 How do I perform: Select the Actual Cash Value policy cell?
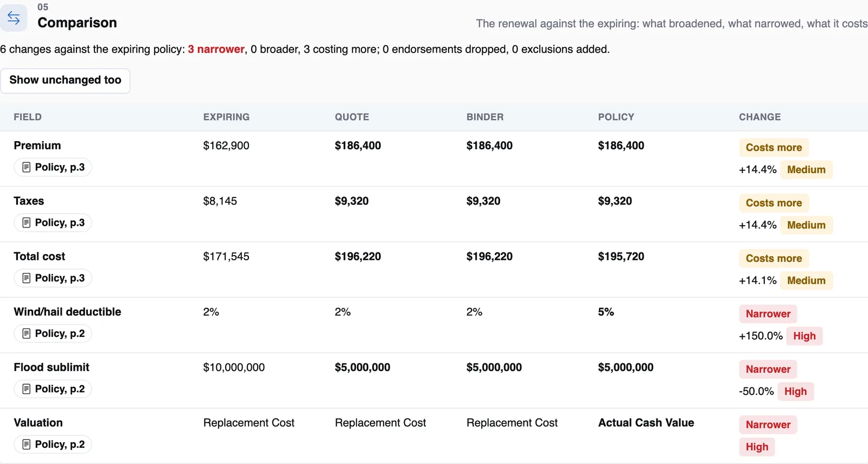[646, 423]
